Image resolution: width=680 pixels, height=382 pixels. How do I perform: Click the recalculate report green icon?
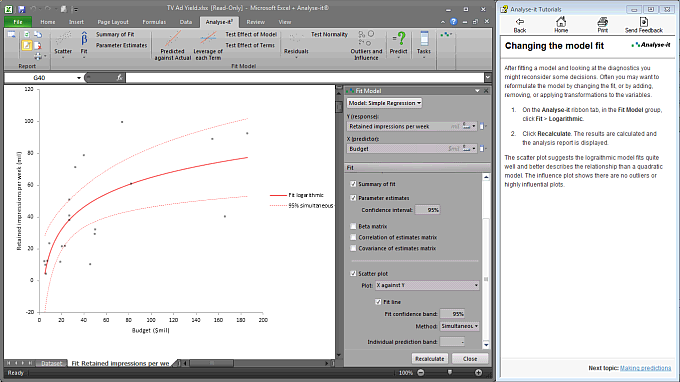pyautogui.click(x=27, y=35)
